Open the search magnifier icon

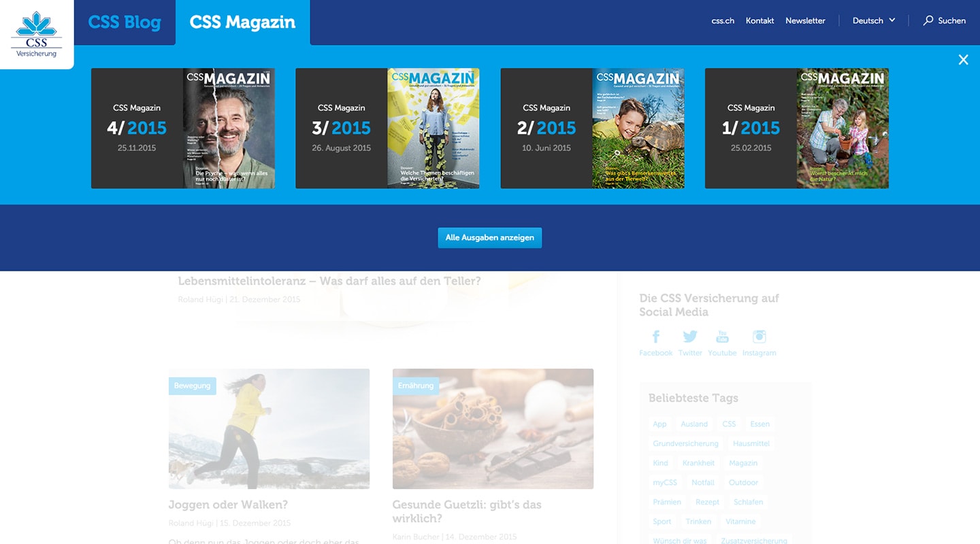click(x=928, y=20)
